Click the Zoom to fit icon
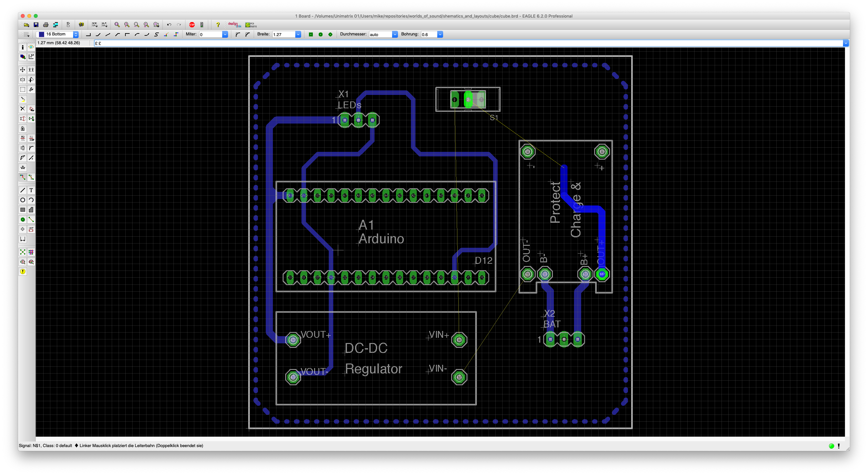Viewport: 868px width, 475px height. pos(117,25)
